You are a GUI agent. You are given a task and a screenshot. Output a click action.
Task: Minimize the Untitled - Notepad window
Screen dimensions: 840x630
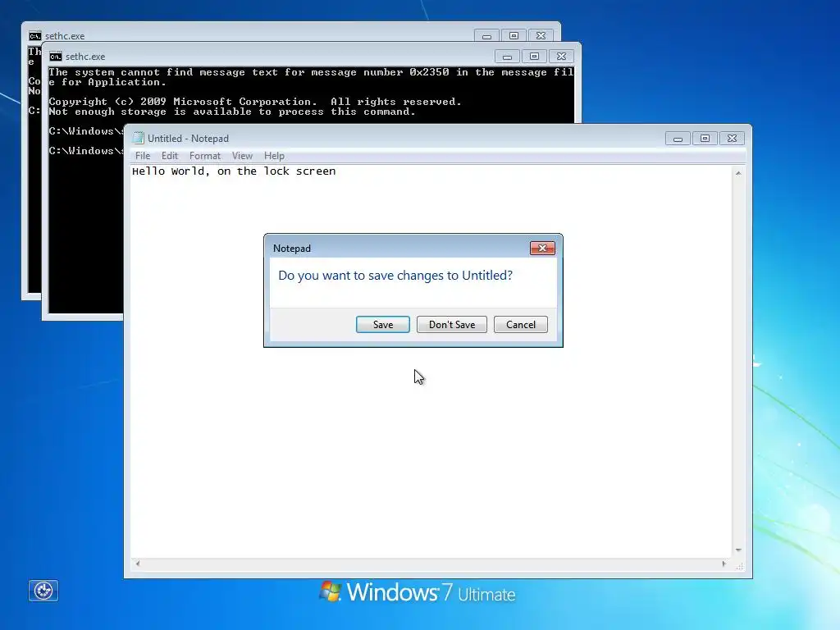[x=678, y=139]
